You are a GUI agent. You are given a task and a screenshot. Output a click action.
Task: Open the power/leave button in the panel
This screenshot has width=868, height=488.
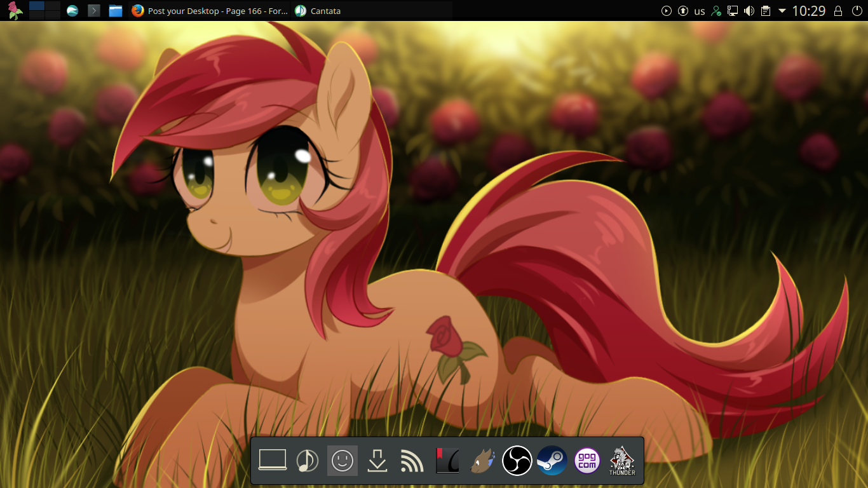tap(857, 11)
